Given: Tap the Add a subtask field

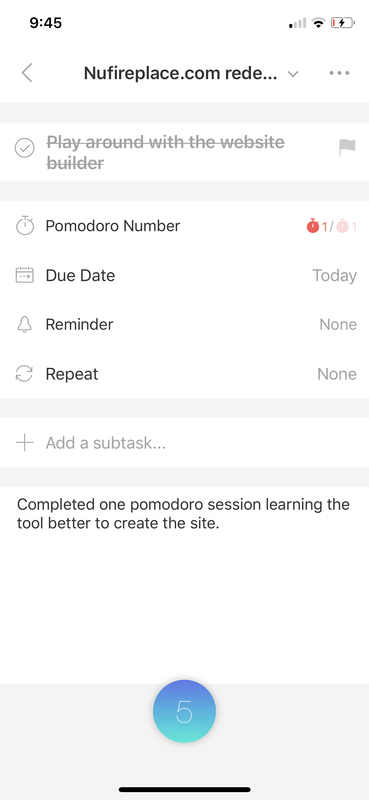Looking at the screenshot, I should point(184,442).
